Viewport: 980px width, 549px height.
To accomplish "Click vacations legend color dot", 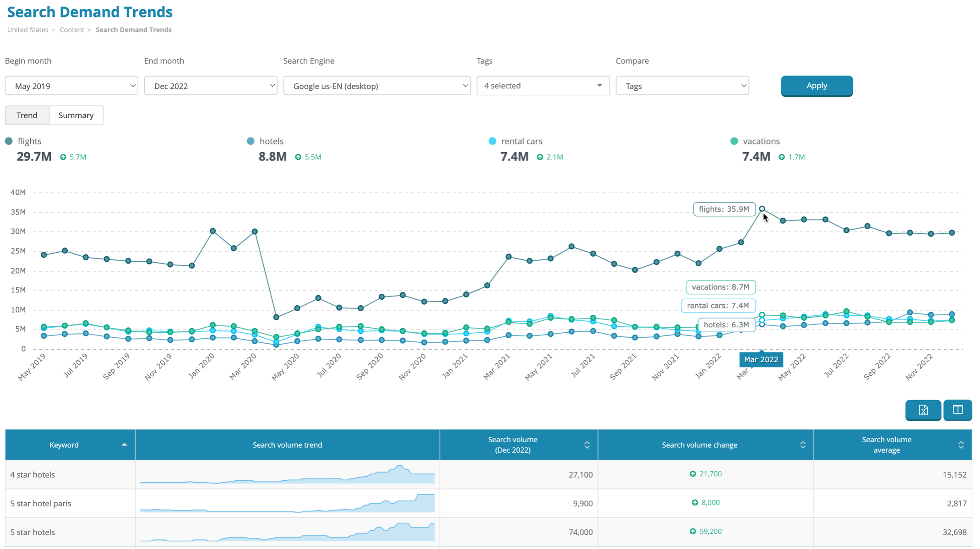I will [734, 141].
